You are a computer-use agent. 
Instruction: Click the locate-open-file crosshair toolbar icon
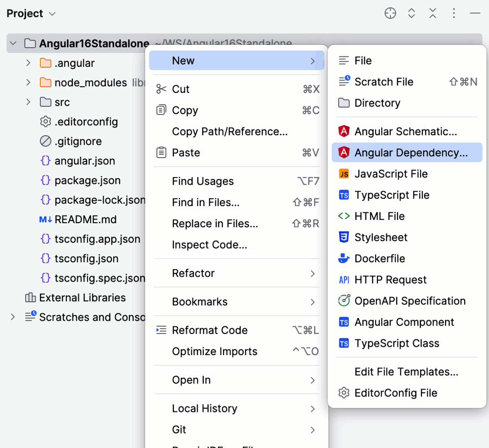coord(390,13)
